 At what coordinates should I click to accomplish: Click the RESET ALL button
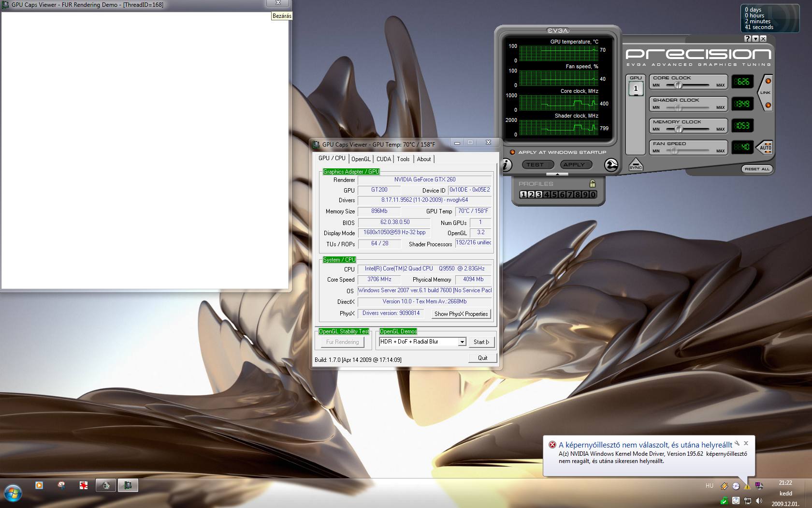(x=757, y=169)
